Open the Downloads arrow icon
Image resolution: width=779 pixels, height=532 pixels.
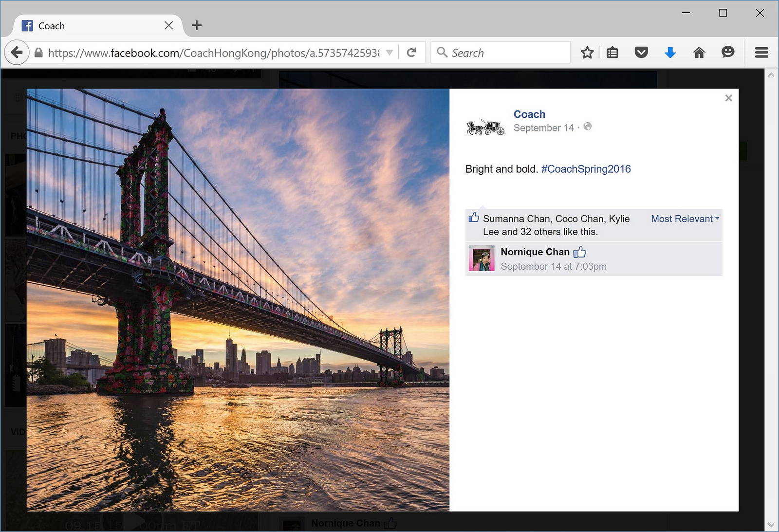pyautogui.click(x=670, y=53)
